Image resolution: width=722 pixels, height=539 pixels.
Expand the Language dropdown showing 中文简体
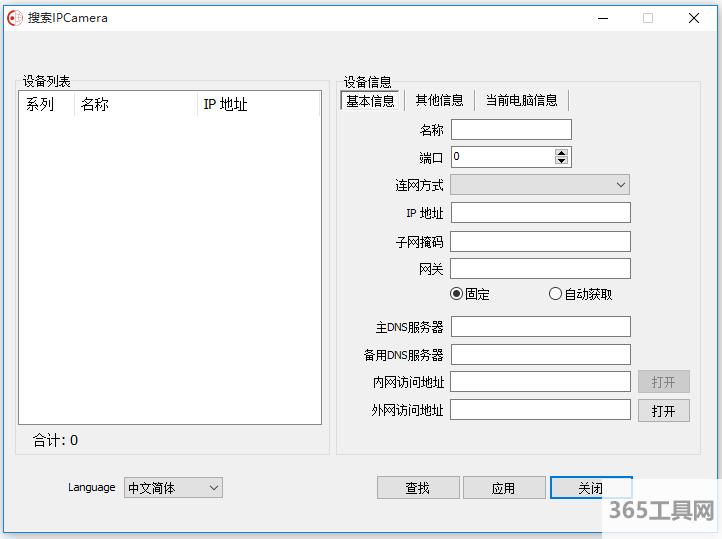coord(173,488)
